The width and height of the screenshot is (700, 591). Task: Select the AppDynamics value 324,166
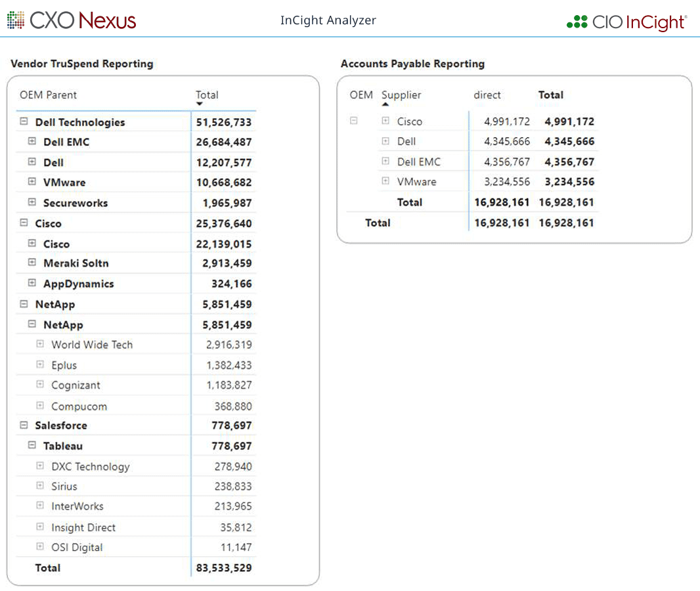point(232,284)
